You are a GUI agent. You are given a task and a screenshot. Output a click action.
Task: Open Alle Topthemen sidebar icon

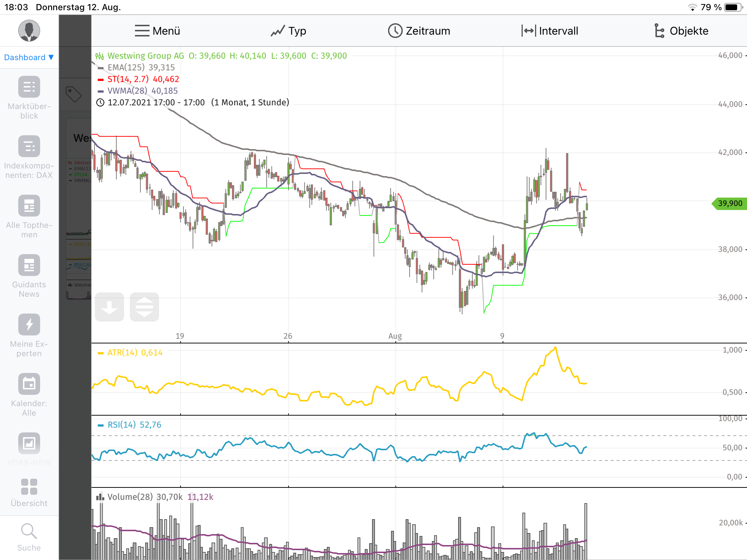click(x=29, y=206)
